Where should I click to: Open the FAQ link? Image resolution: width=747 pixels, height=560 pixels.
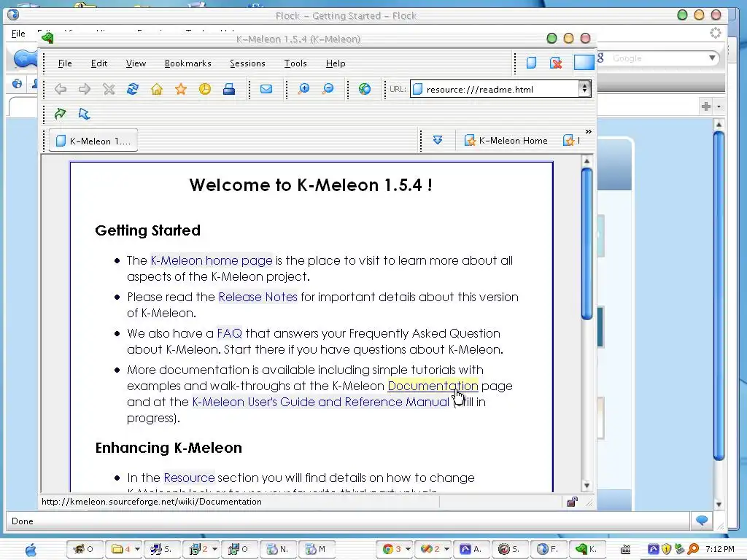pos(229,333)
